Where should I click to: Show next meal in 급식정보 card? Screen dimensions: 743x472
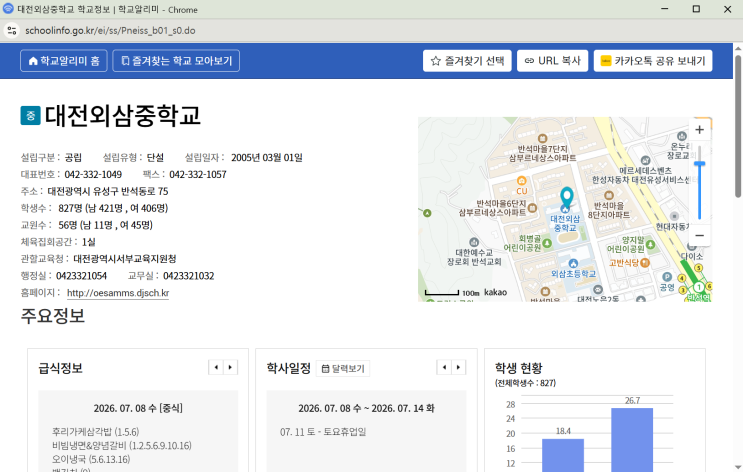tap(230, 367)
